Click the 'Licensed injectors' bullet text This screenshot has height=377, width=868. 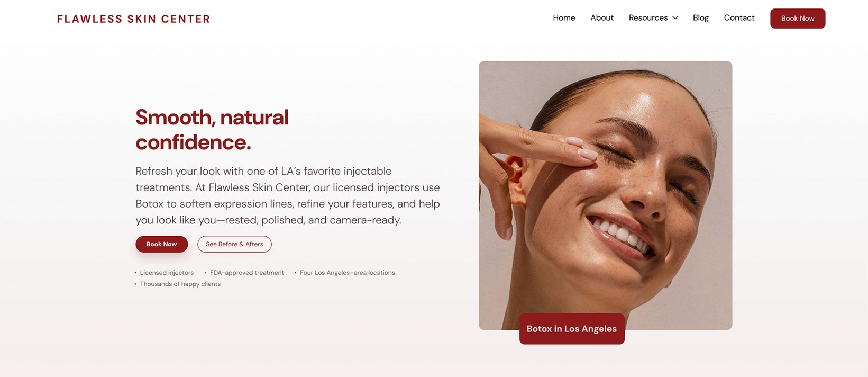coord(167,273)
